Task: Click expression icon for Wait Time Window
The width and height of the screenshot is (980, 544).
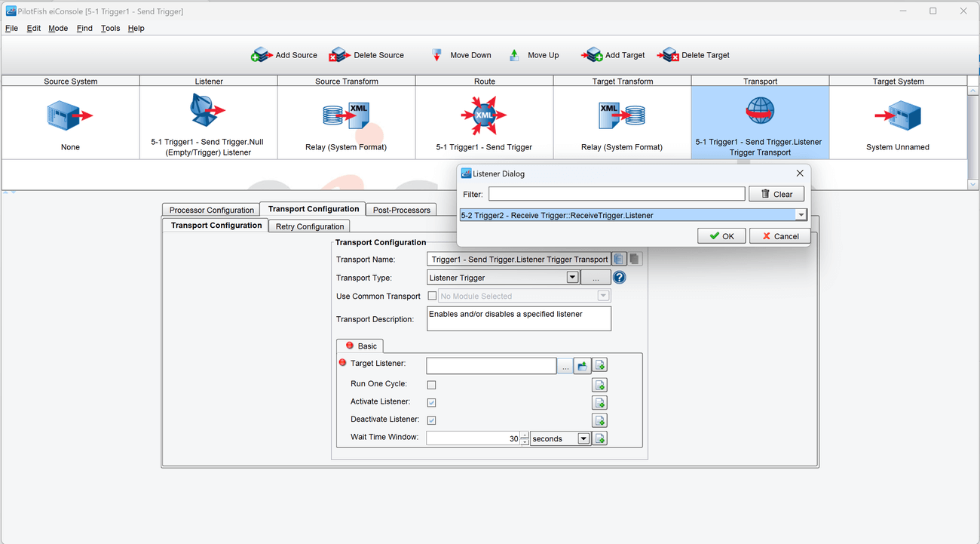Action: 599,438
